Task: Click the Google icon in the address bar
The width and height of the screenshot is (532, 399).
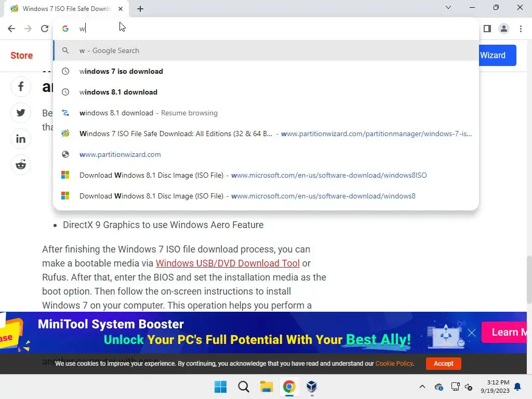Action: (x=65, y=29)
